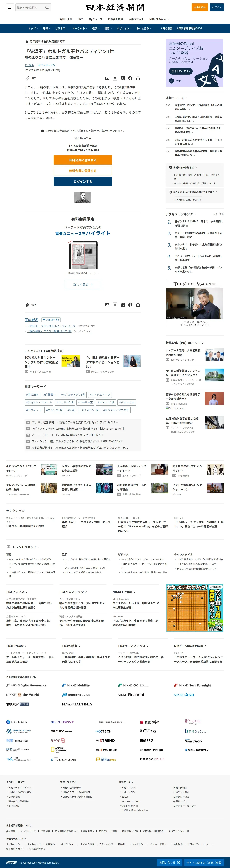Open the Nikkei Magazine 舘ひろし photo

[195, 303]
